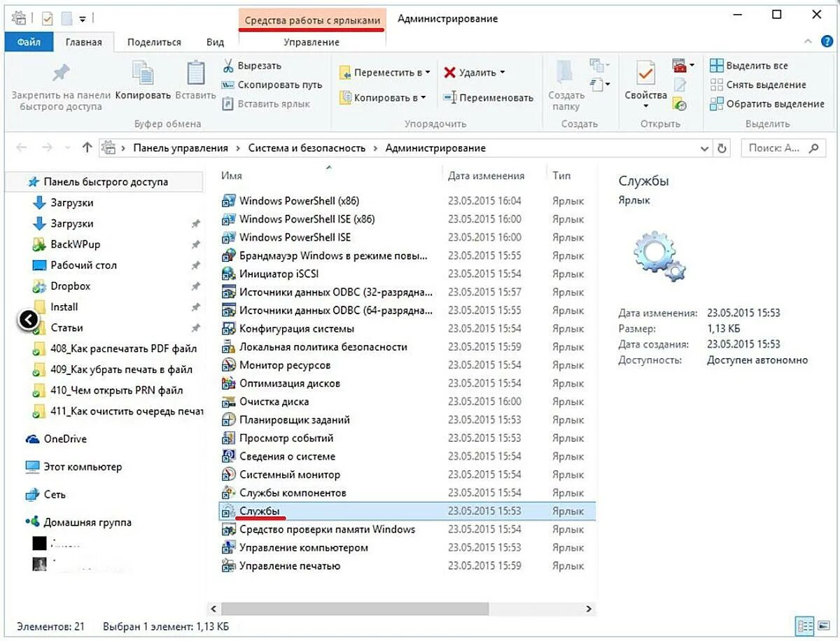Select Сеть in the navigation pane
The height and width of the screenshot is (641, 840).
point(54,494)
